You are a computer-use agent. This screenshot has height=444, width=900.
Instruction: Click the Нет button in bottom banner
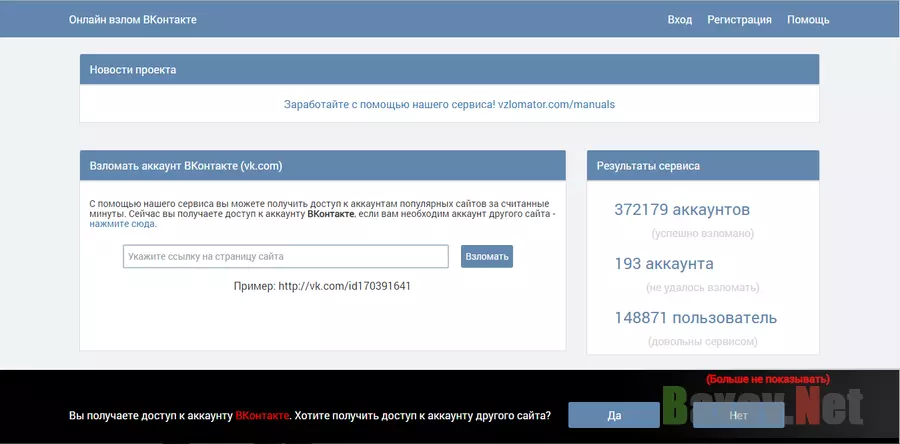(739, 415)
